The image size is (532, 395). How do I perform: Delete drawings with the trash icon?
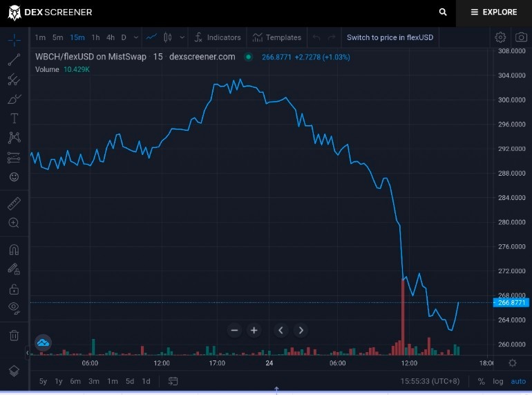(14, 336)
